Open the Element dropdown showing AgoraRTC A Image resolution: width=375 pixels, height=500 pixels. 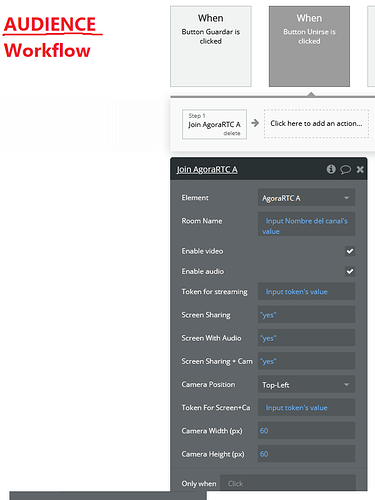click(x=306, y=198)
